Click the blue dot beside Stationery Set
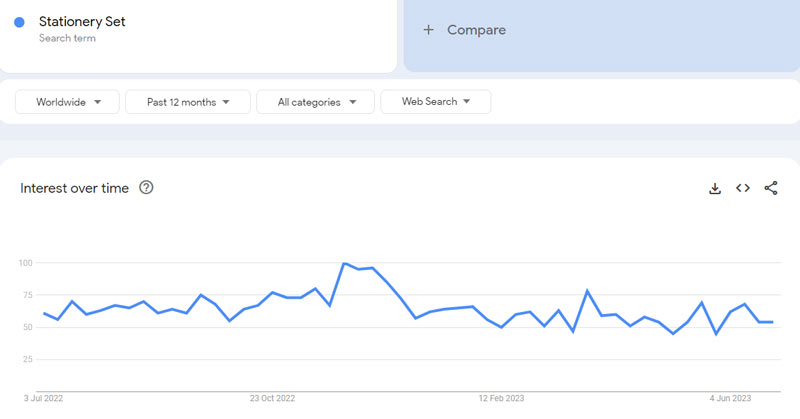The image size is (800, 419). (x=19, y=22)
